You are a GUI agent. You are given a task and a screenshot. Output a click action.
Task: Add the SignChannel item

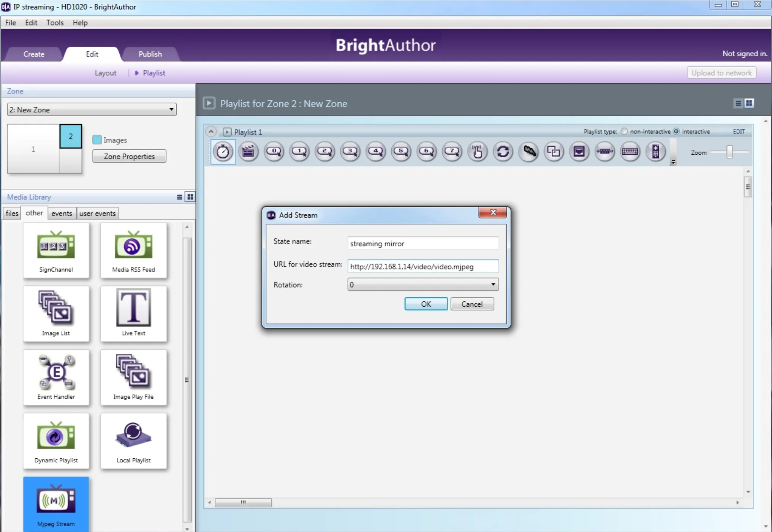click(x=56, y=250)
